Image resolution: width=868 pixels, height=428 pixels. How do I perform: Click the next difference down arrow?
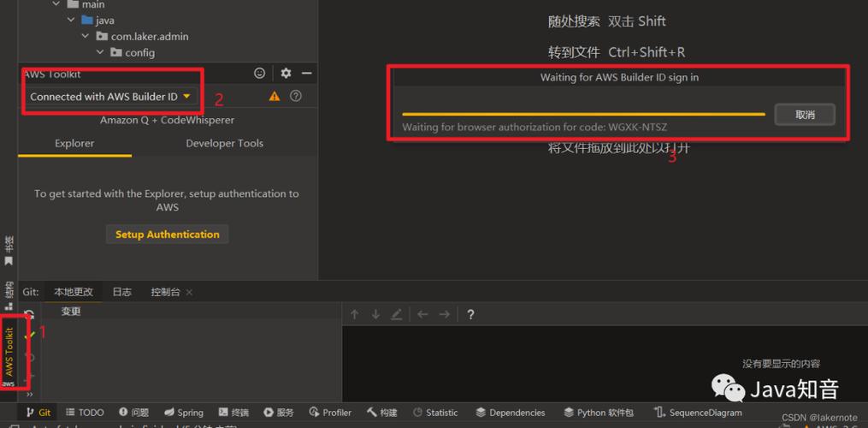tap(376, 314)
